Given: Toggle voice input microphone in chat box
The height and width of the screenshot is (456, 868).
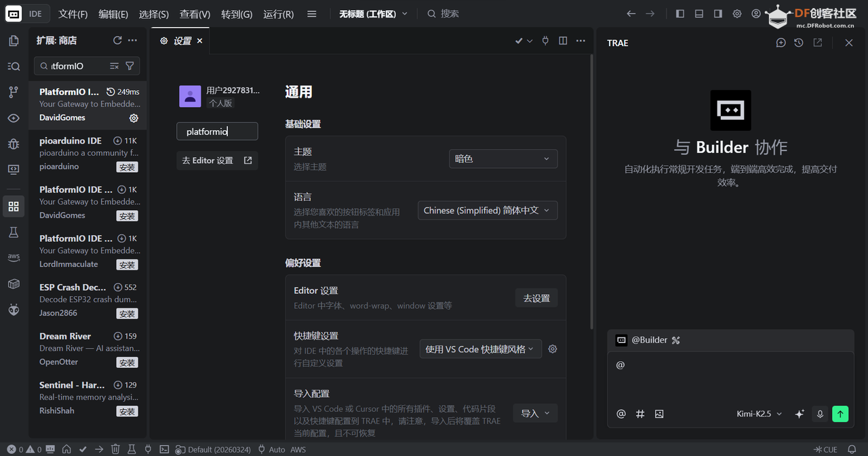Looking at the screenshot, I should [820, 413].
